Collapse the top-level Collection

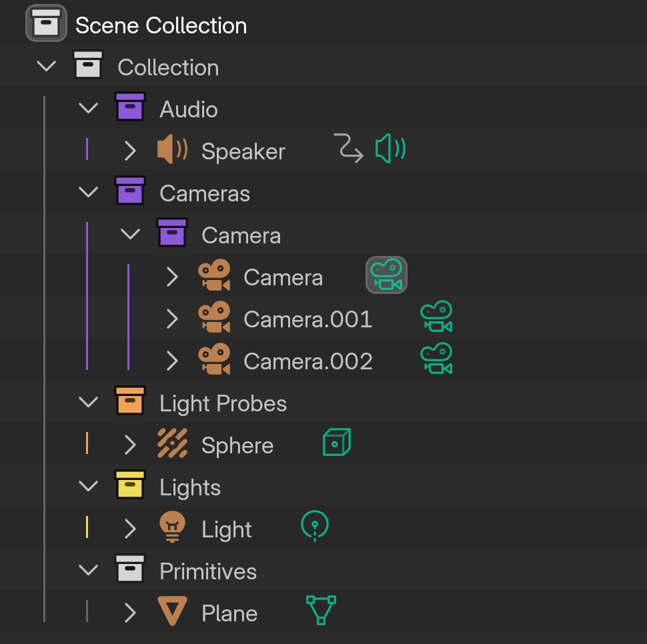pyautogui.click(x=46, y=66)
